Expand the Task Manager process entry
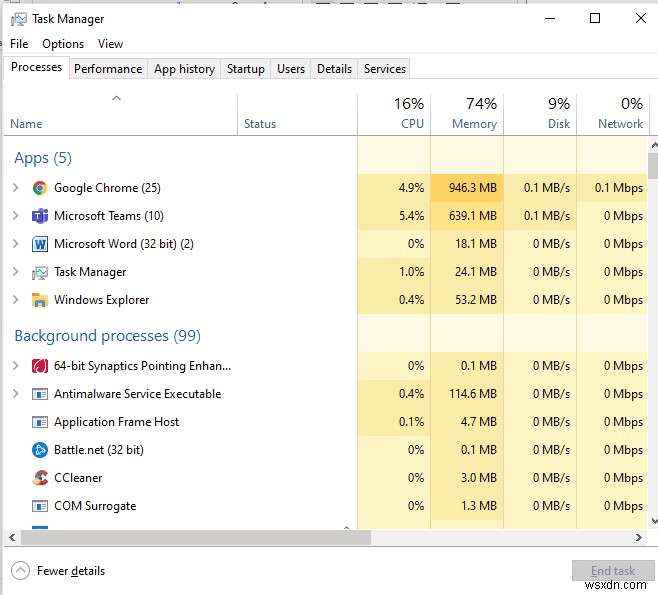This screenshot has height=595, width=658. (x=15, y=272)
